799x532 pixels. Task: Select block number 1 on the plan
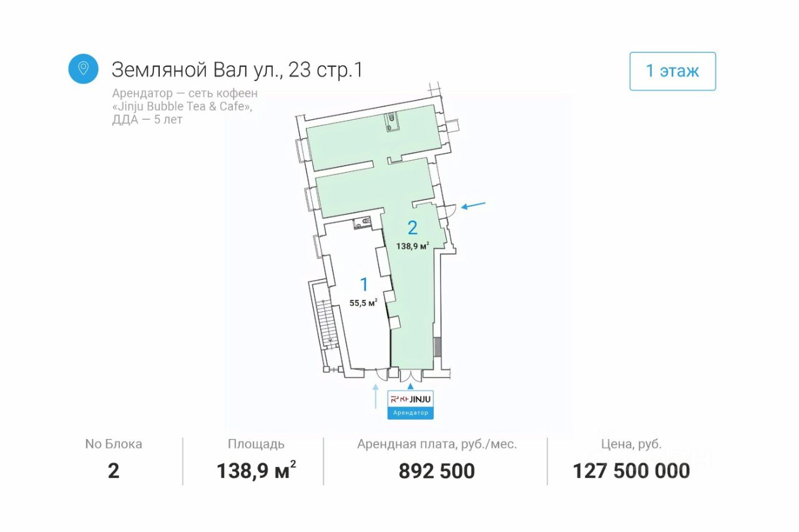pos(364,284)
